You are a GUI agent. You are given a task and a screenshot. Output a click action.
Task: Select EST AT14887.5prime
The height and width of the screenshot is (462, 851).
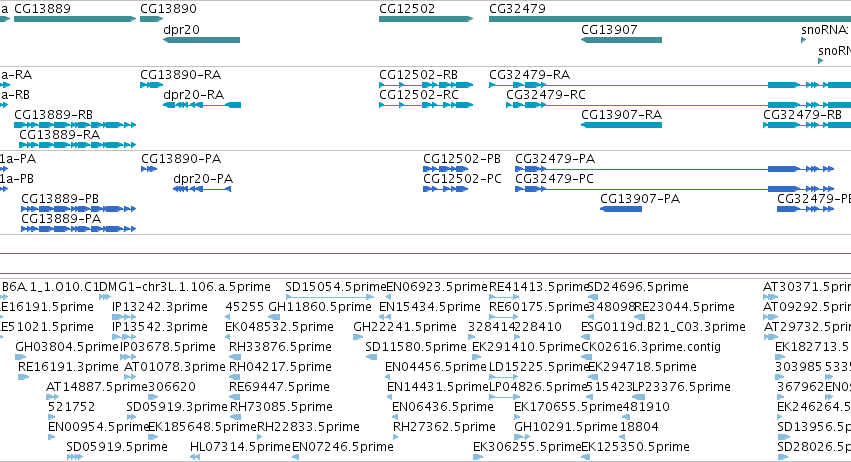coord(97,387)
